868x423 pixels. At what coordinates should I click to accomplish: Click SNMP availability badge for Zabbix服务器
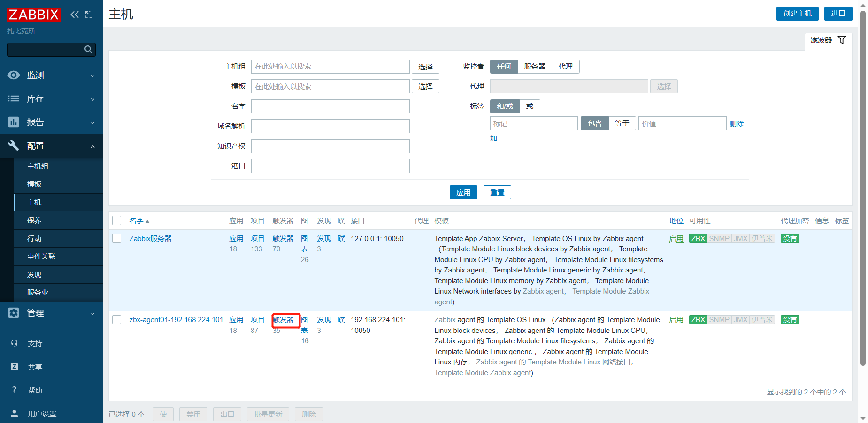[719, 239]
